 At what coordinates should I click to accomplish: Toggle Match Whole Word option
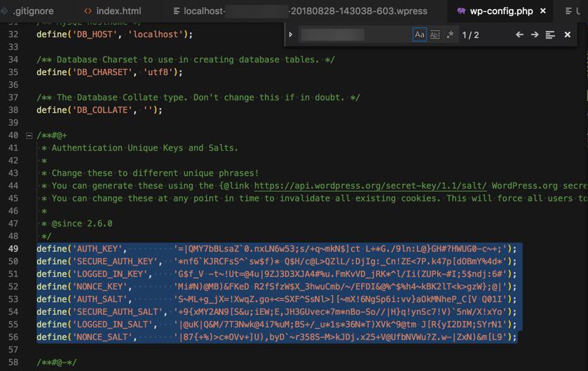pos(435,34)
